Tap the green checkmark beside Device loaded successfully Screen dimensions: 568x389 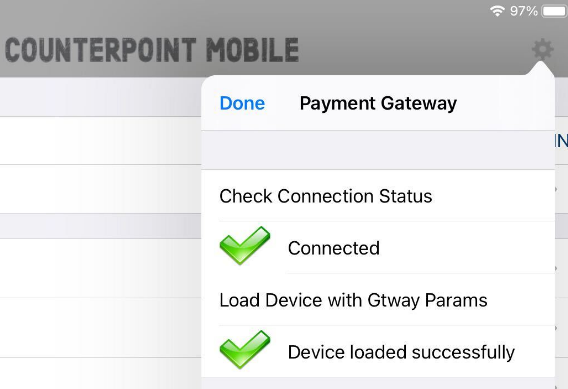[245, 350]
